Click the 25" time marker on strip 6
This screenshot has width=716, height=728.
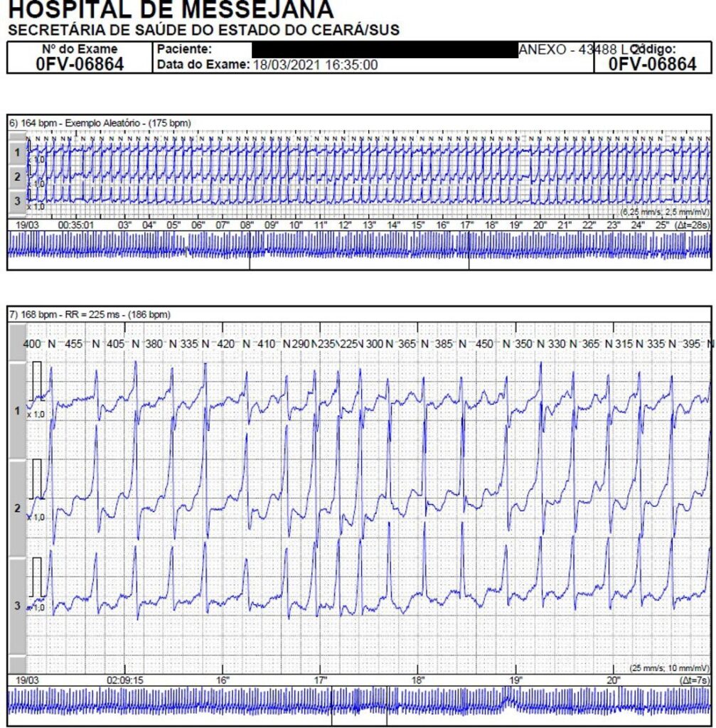pyautogui.click(x=663, y=225)
